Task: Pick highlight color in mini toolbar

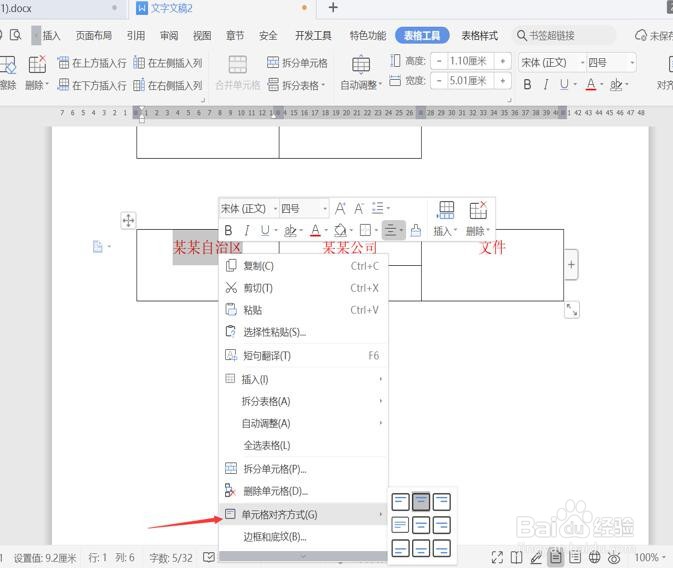Action: pos(290,231)
